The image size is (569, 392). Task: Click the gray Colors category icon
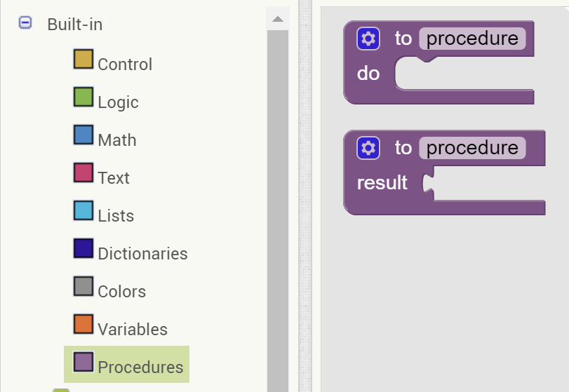click(x=83, y=286)
